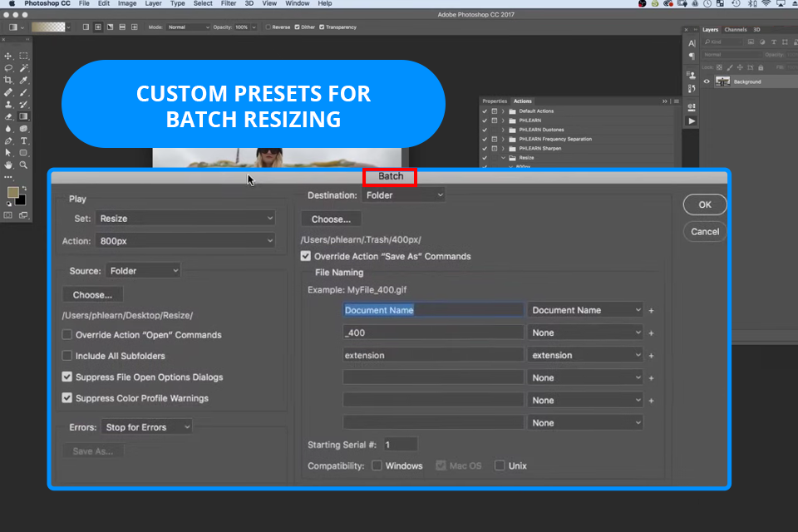Image resolution: width=798 pixels, height=532 pixels.
Task: Open the Destination dropdown set to Folder
Action: 404,195
